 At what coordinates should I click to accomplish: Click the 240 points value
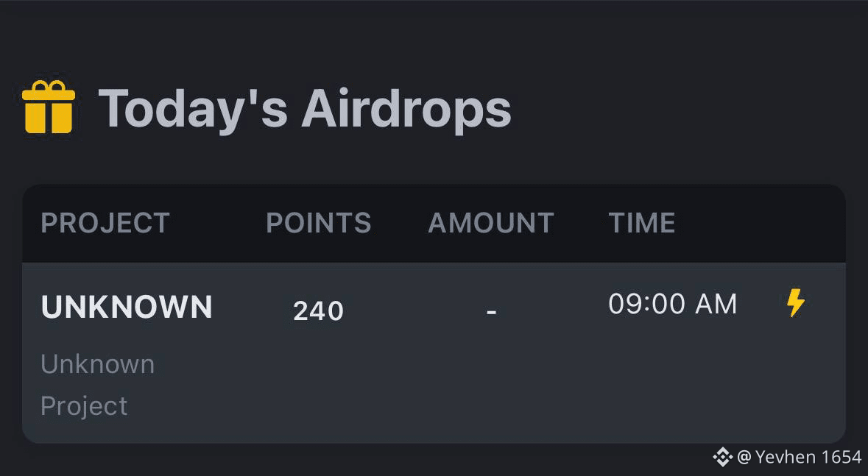click(x=318, y=310)
